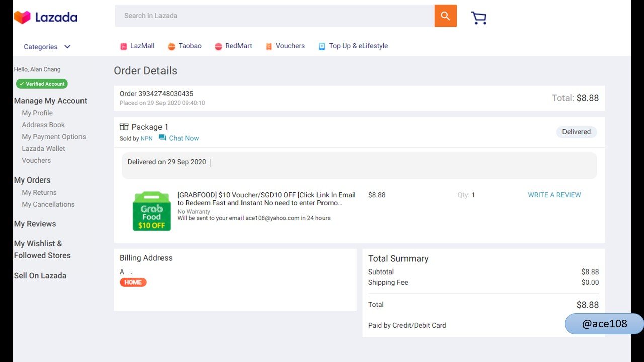Open My Cancellations
The height and width of the screenshot is (362, 644).
[48, 204]
